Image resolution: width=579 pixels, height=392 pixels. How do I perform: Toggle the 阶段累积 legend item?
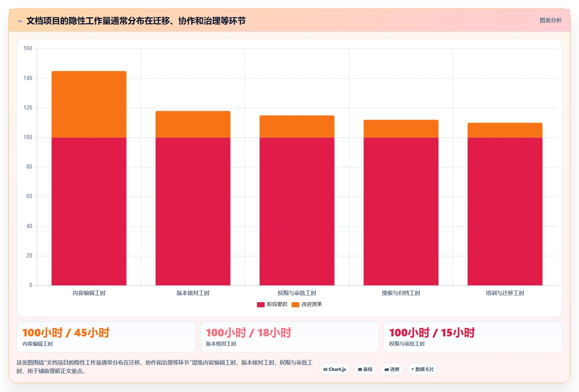272,304
